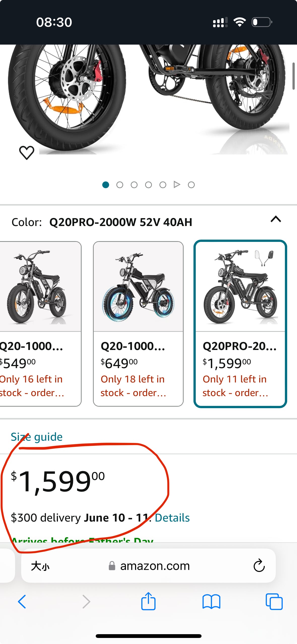Open the page text size menu

(40, 566)
